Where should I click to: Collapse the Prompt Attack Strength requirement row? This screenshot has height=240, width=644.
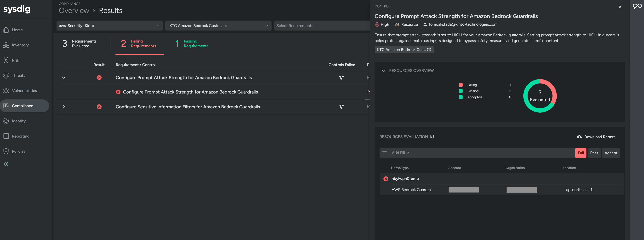pos(64,78)
